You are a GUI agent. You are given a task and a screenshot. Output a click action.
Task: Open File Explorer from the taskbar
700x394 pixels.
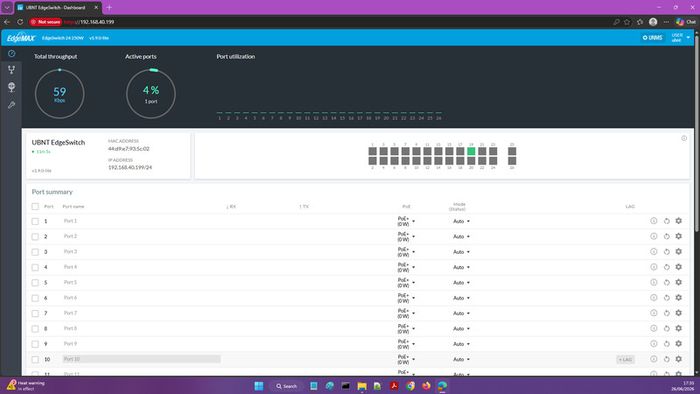362,386
